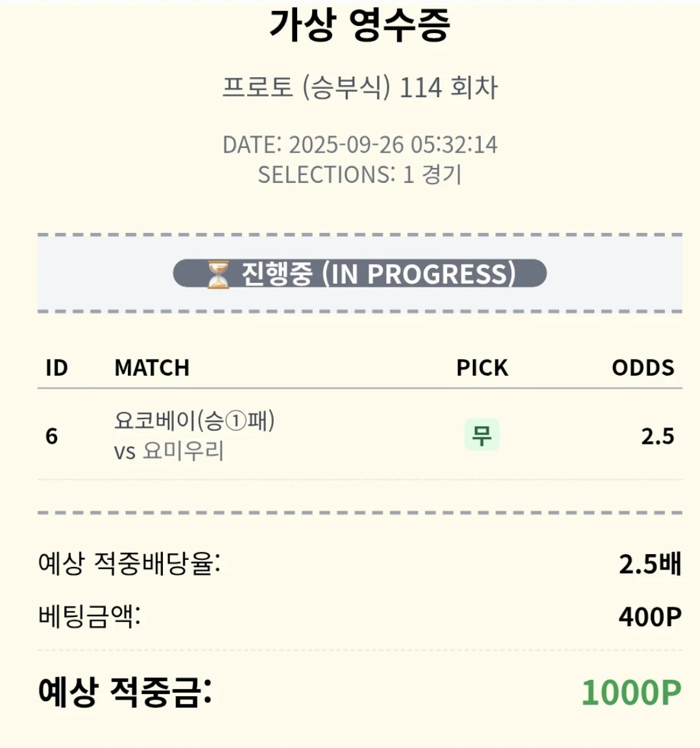This screenshot has width=700, height=748.
Task: Click match ID number 6
Action: tap(52, 436)
